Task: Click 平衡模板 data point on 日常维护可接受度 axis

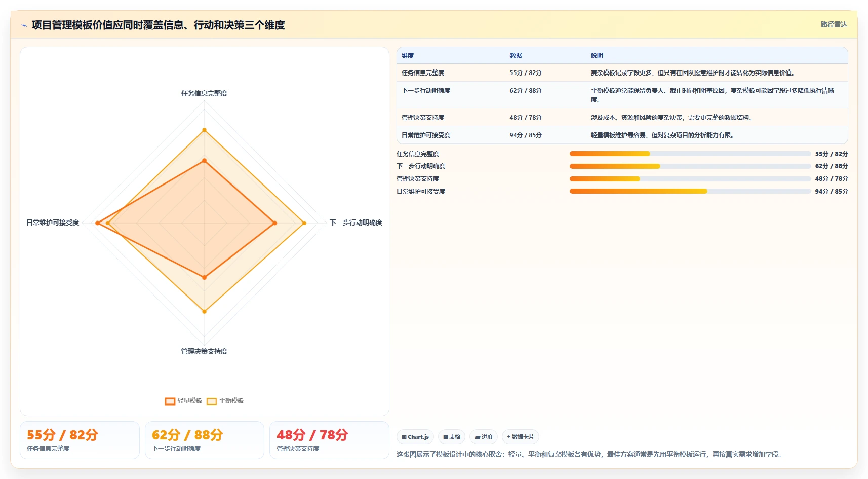Action: point(108,223)
